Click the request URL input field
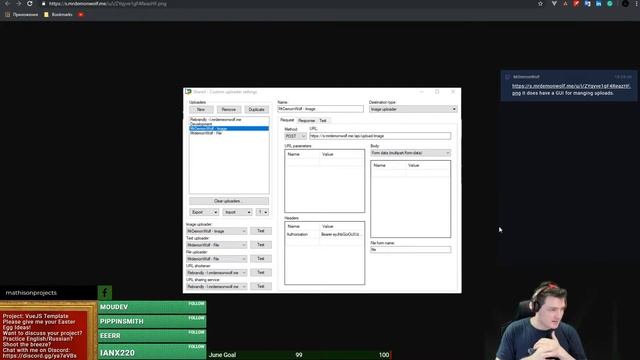 (x=380, y=136)
